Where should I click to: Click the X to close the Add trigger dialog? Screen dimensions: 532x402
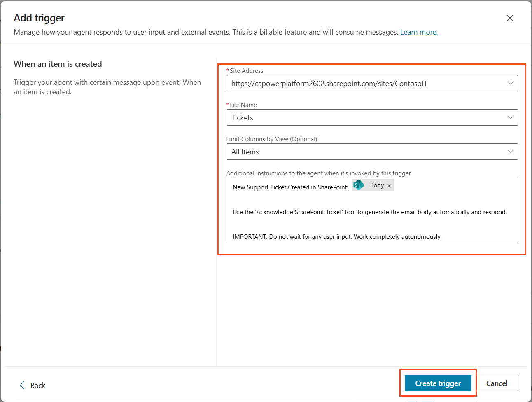(x=510, y=18)
